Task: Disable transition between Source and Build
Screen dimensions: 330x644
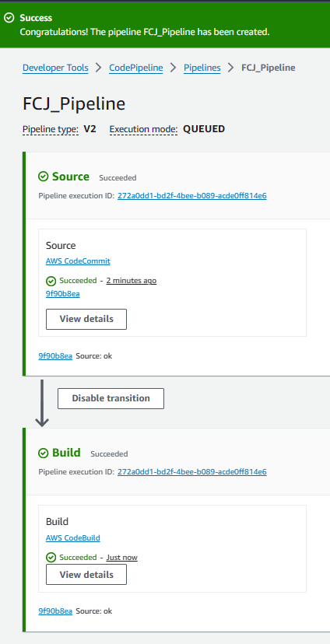Action: (x=111, y=398)
